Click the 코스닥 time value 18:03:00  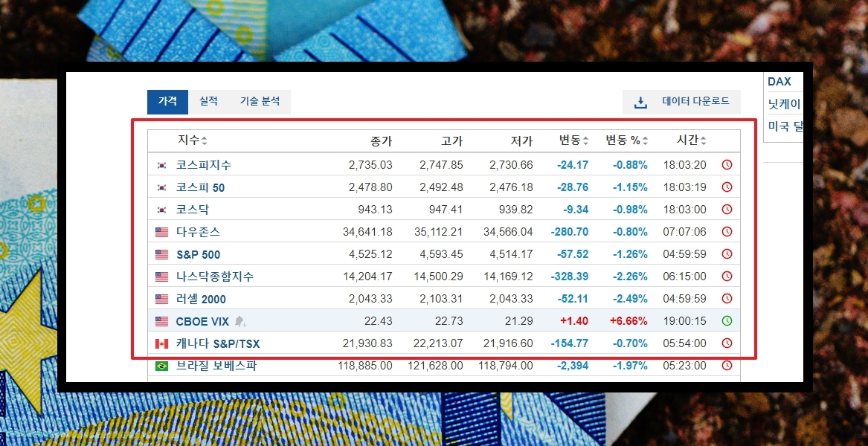[x=685, y=210]
